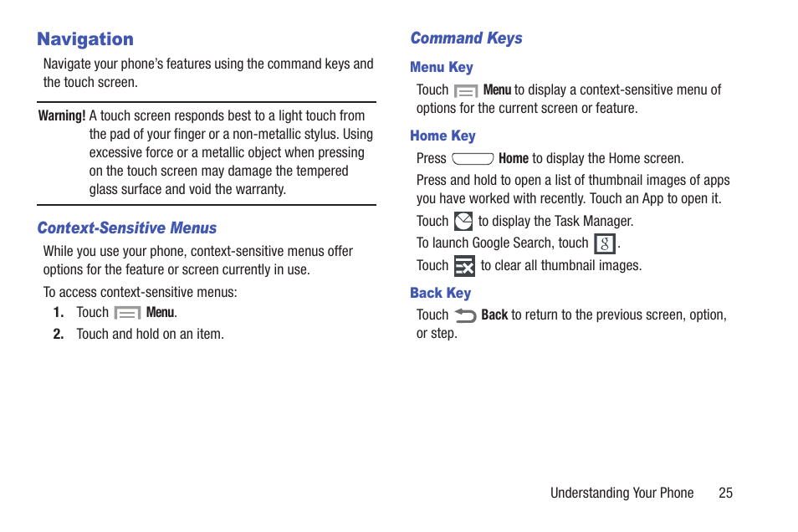The width and height of the screenshot is (798, 532).
Task: Click the Context-Sensitive Menus heading
Action: click(127, 228)
